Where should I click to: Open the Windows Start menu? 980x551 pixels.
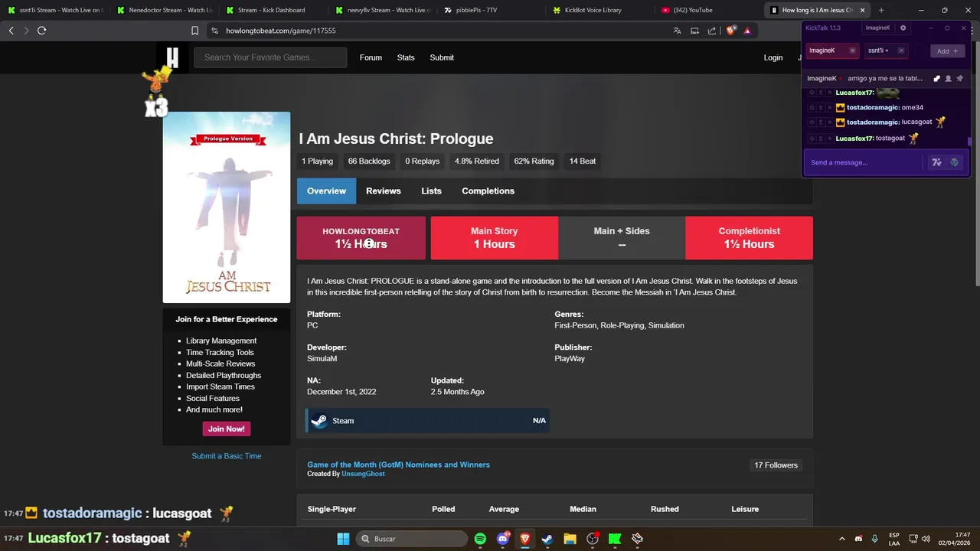tap(343, 539)
